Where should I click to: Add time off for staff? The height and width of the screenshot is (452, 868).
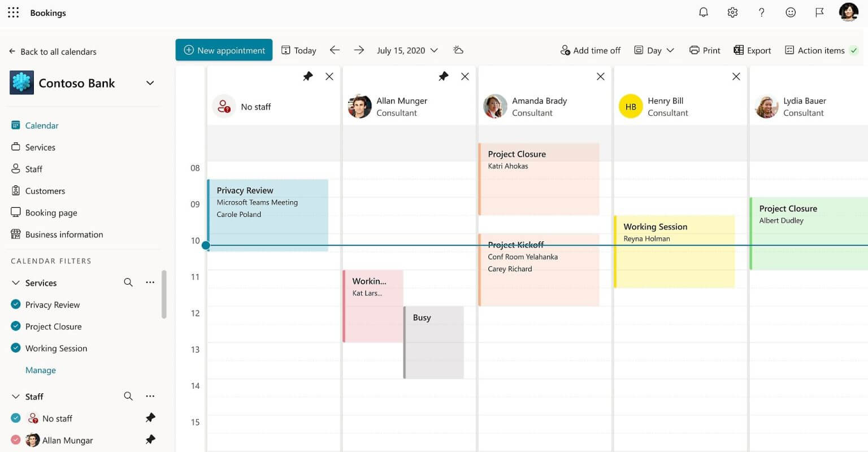tap(590, 50)
